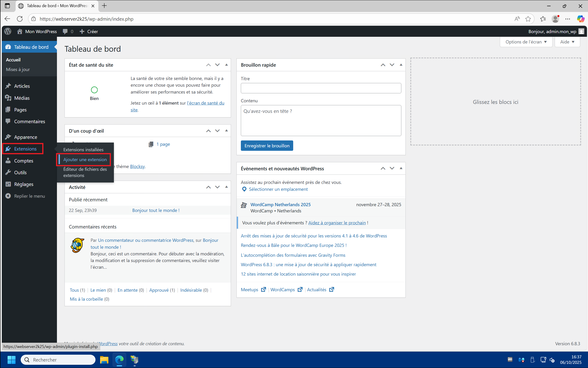The width and height of the screenshot is (588, 368).
Task: Click the Outils wrench icon
Action: (x=8, y=172)
